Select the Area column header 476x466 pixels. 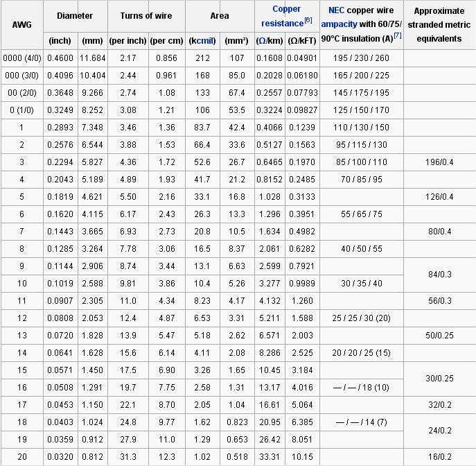[220, 16]
